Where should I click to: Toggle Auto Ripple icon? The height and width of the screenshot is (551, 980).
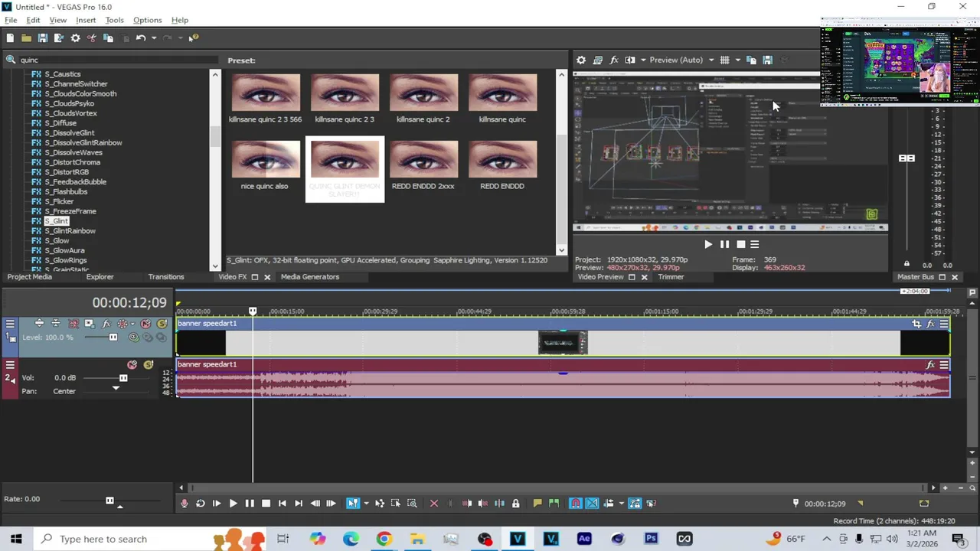tap(609, 503)
